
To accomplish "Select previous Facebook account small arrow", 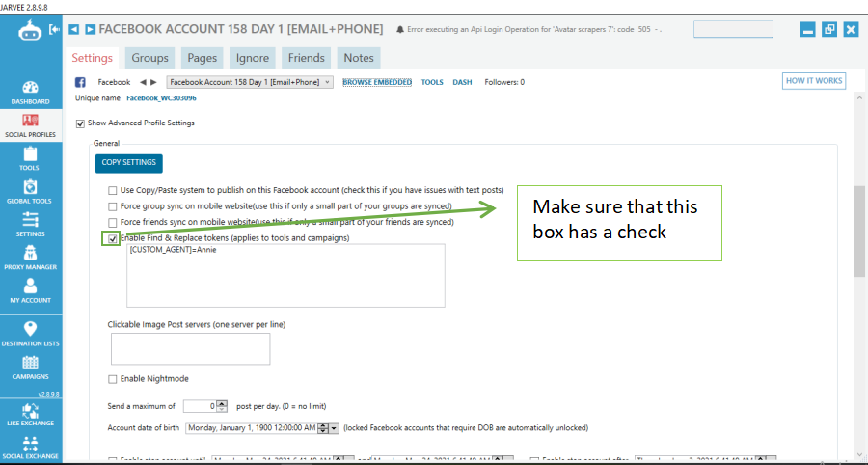I will [x=143, y=82].
